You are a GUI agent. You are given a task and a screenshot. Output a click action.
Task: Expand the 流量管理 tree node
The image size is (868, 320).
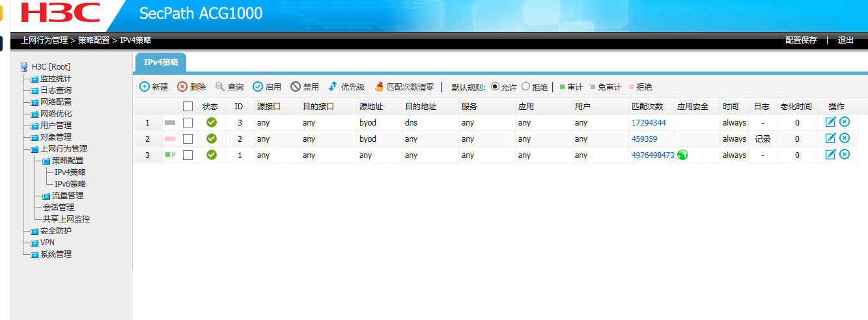pos(46,196)
